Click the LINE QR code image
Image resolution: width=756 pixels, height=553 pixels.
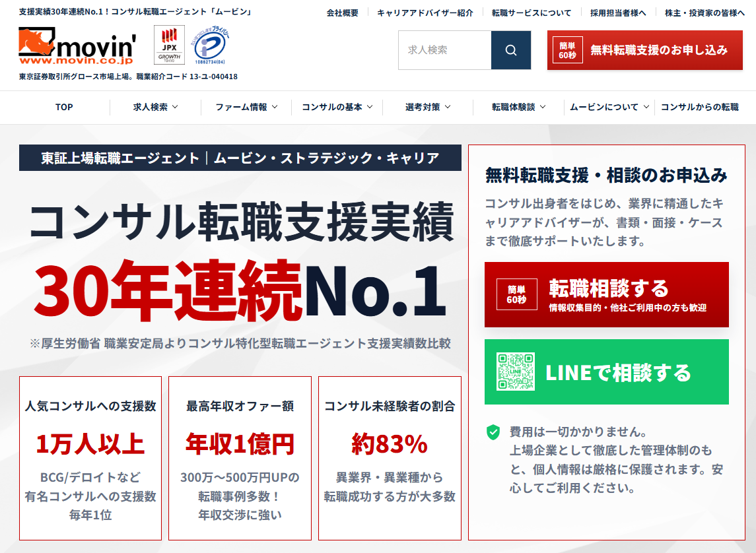tap(516, 372)
